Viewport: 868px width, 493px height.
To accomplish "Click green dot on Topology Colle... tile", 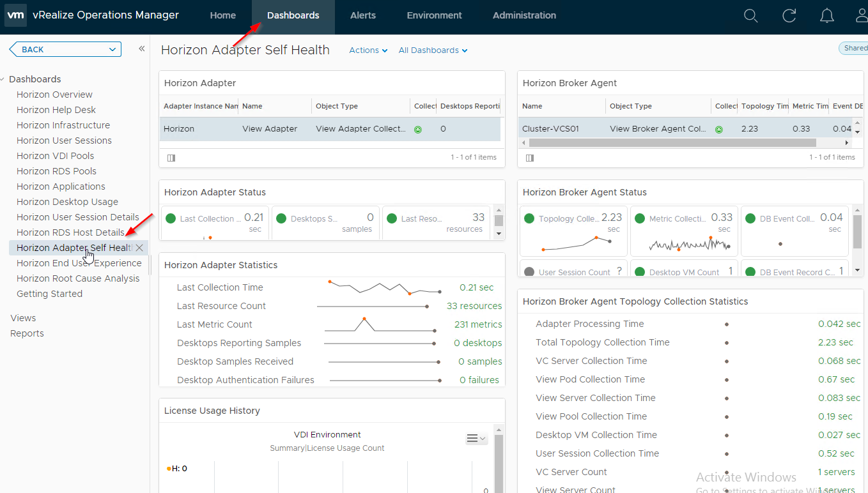I will [529, 218].
